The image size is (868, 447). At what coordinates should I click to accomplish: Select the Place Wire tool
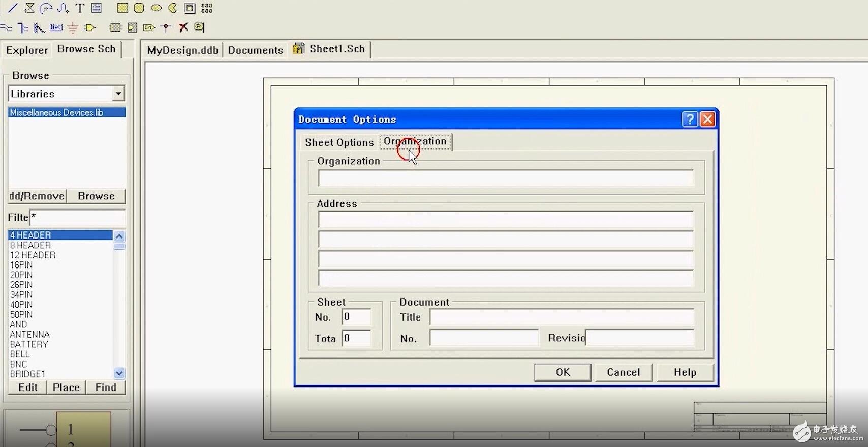point(6,27)
